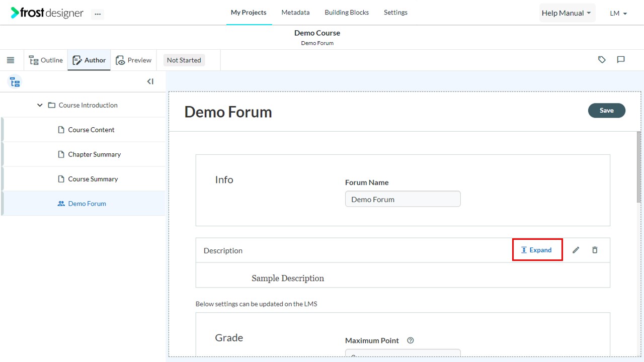Delete Description using the trash icon
Viewport: 644px width, 362px height.
pyautogui.click(x=595, y=250)
